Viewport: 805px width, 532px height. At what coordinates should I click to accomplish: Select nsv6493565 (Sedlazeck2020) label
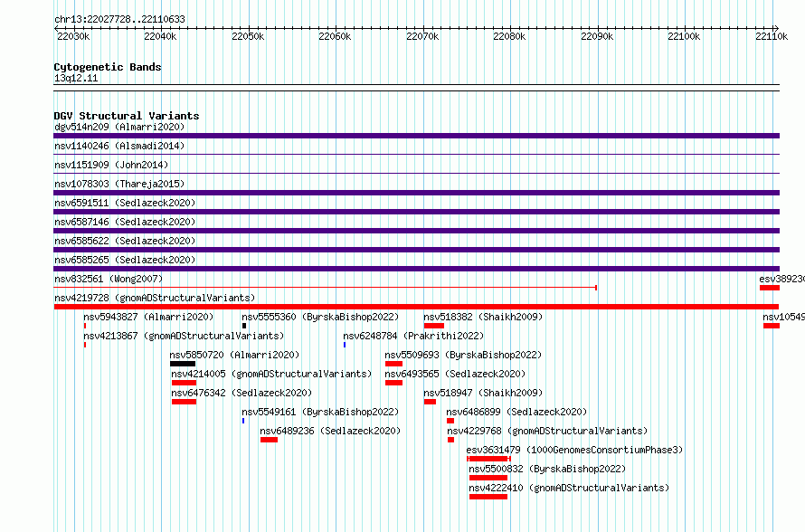tap(455, 374)
